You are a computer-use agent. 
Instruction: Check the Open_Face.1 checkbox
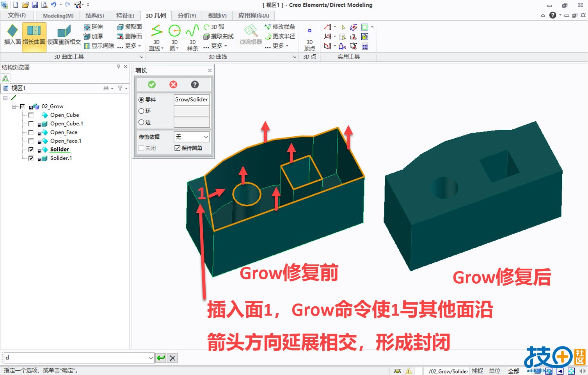point(31,141)
